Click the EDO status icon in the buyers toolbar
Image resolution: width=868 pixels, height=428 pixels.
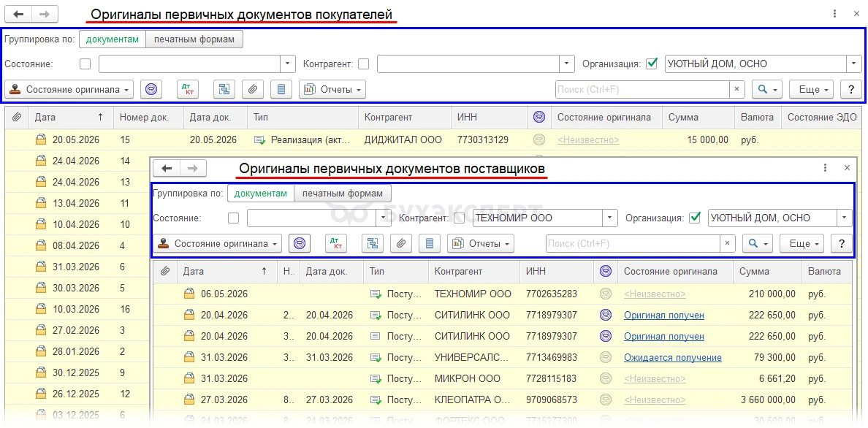tap(151, 89)
